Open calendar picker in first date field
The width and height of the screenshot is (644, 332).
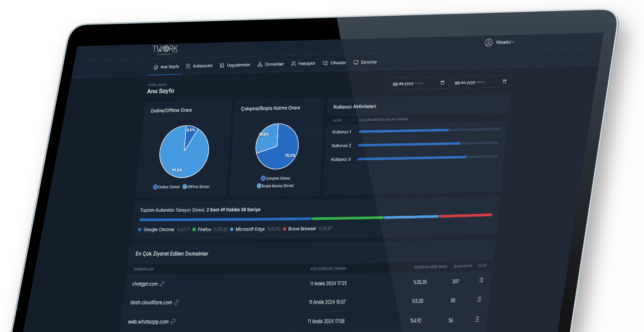[x=442, y=83]
